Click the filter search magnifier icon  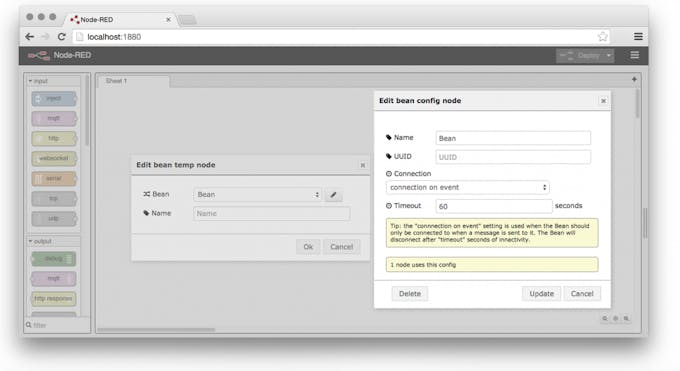click(29, 325)
